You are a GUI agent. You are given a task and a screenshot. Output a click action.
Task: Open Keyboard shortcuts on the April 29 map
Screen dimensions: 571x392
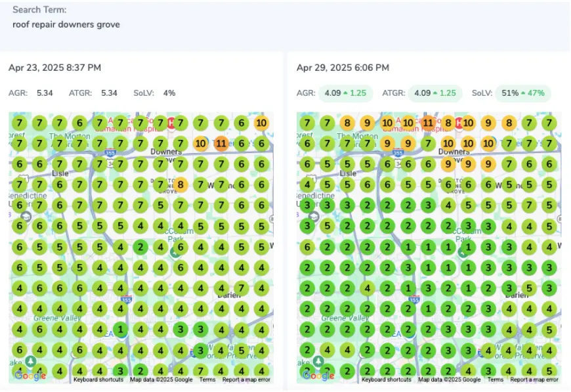[386, 380]
